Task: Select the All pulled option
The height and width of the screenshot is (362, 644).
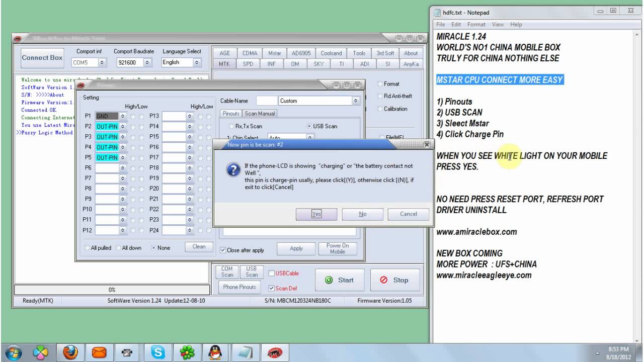Action: [x=98, y=248]
